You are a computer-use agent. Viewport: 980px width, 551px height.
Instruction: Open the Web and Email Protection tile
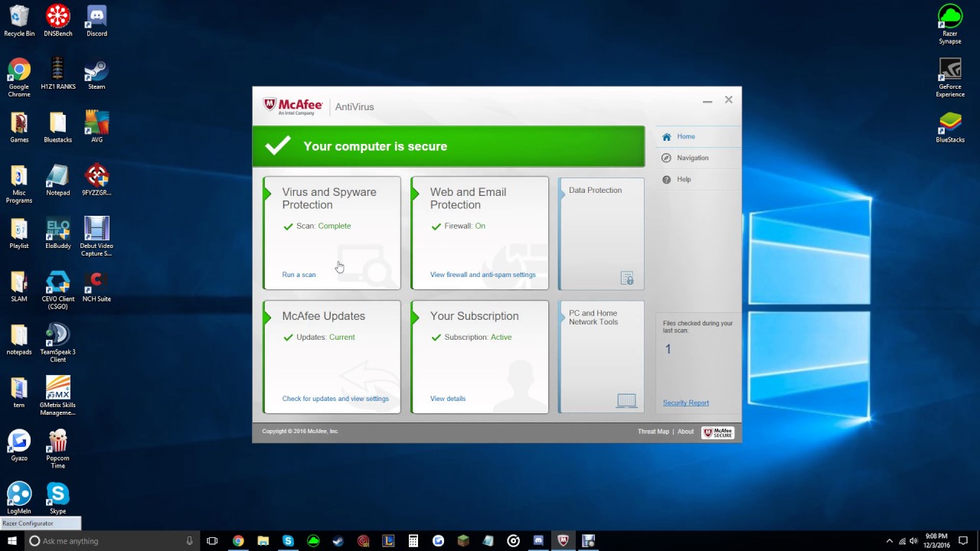pos(479,233)
